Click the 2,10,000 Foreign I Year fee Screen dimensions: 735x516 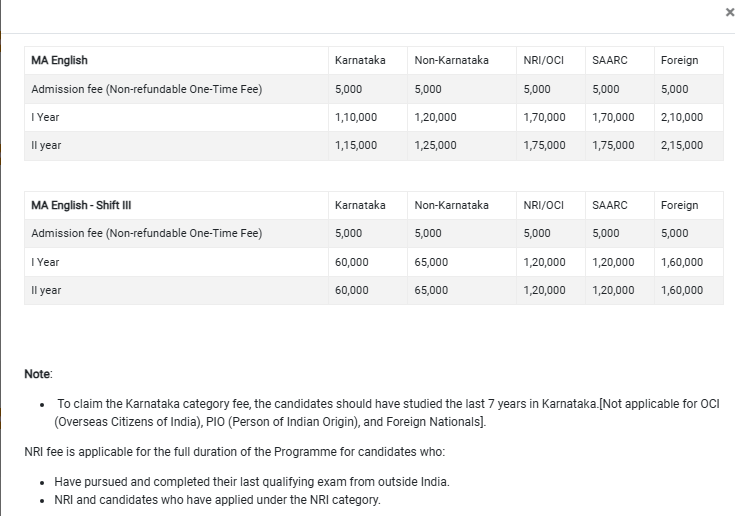pos(682,117)
